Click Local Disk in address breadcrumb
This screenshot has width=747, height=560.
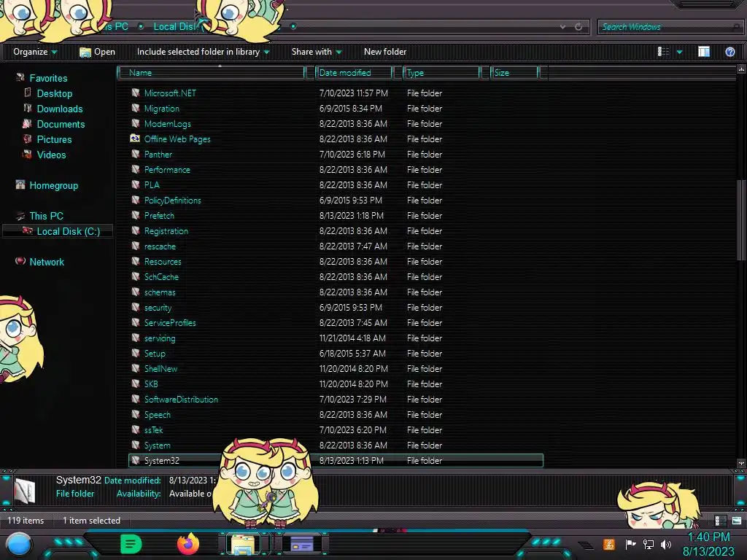174,27
